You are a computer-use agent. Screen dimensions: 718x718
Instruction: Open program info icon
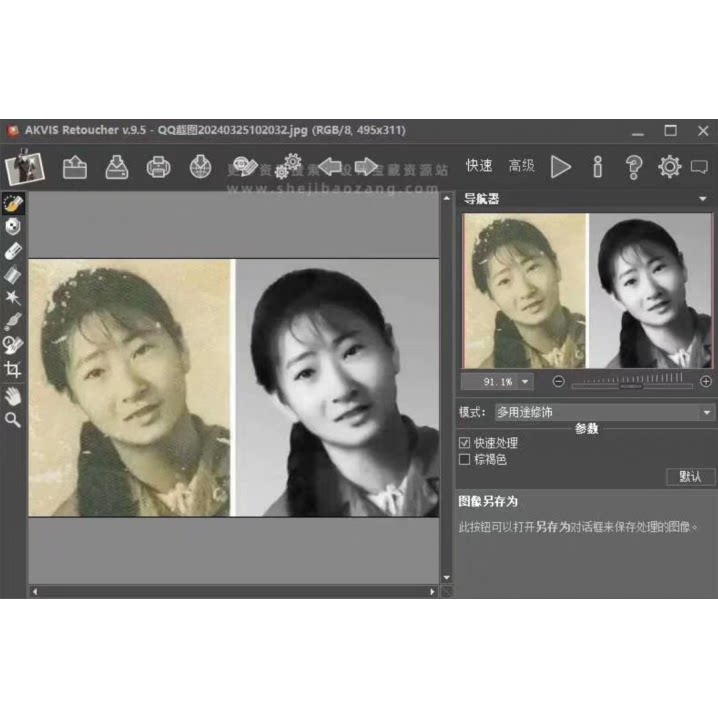[598, 167]
